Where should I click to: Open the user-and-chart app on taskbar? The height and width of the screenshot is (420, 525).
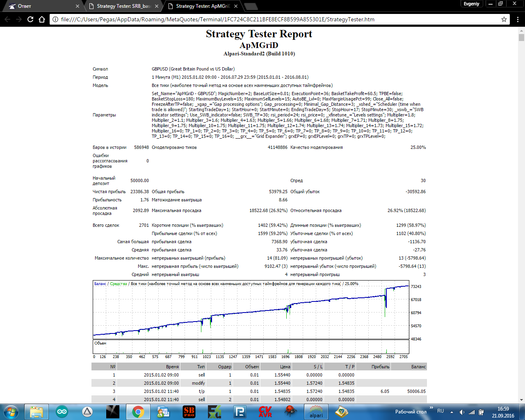(163, 411)
